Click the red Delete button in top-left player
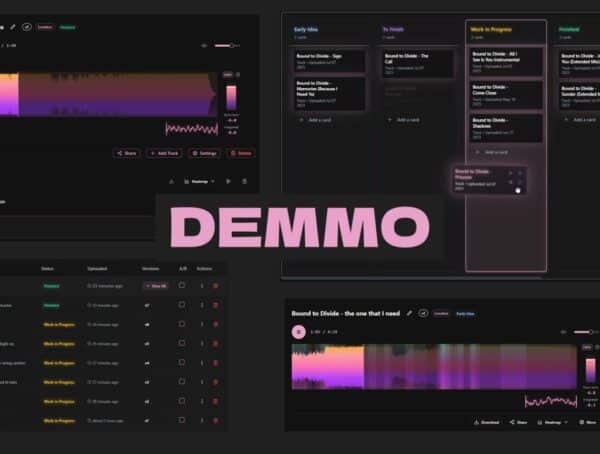The width and height of the screenshot is (600, 454). click(240, 153)
